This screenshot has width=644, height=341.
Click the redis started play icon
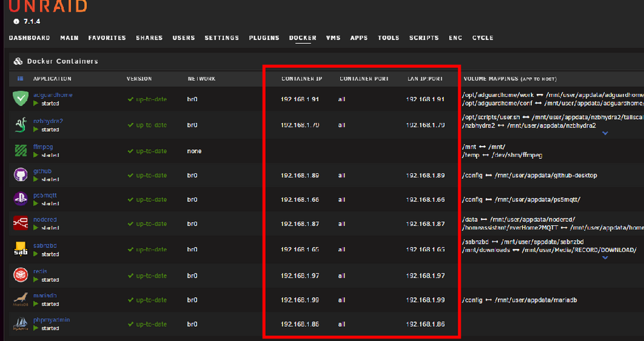(x=36, y=279)
